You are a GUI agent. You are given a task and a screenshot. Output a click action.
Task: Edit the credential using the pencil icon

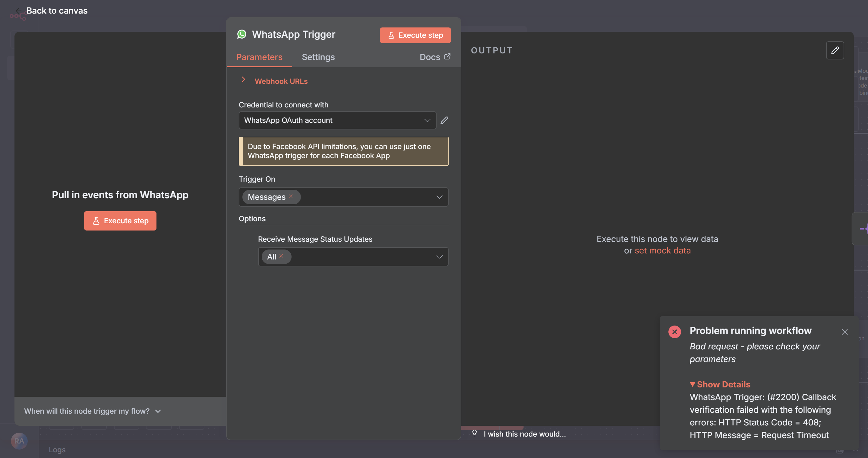tap(444, 120)
